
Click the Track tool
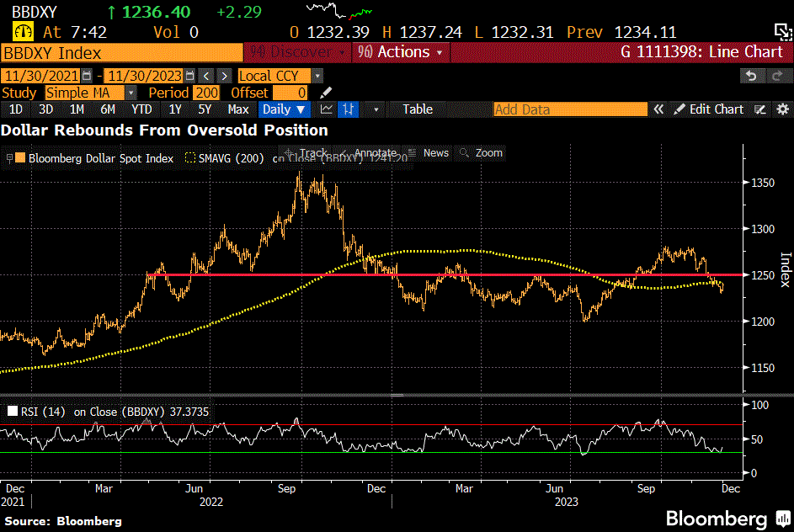click(x=306, y=153)
